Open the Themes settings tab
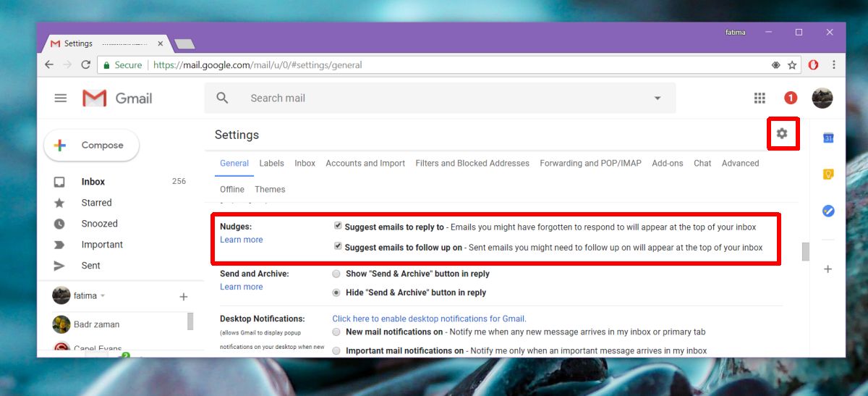Viewport: 868px width, 396px height. (x=270, y=190)
